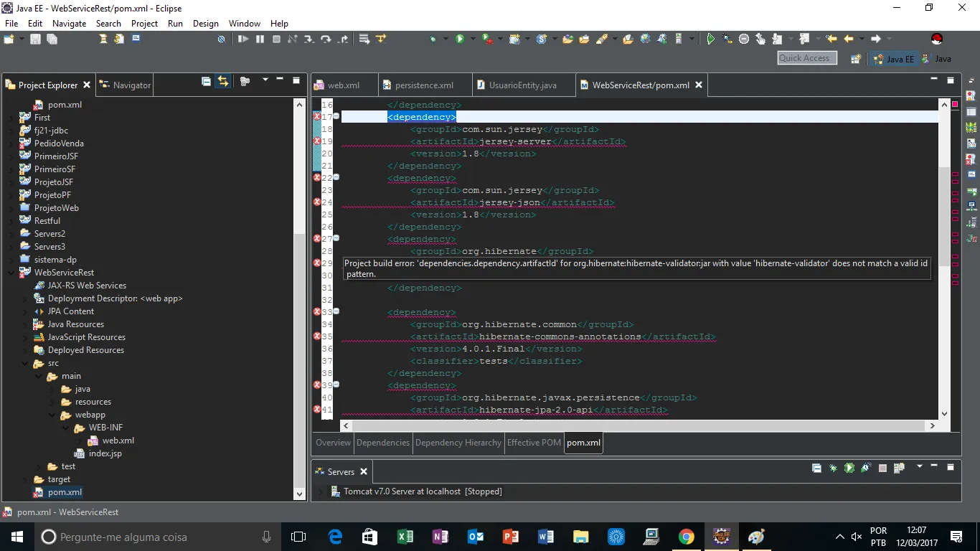Collapse the WebServiceRest project tree node
Screen dimensions: 980x551
[x=11, y=273]
